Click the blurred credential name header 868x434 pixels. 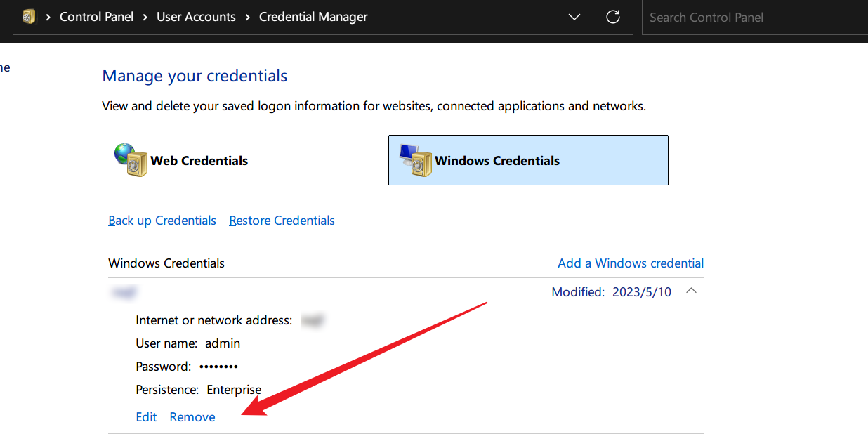click(x=124, y=292)
